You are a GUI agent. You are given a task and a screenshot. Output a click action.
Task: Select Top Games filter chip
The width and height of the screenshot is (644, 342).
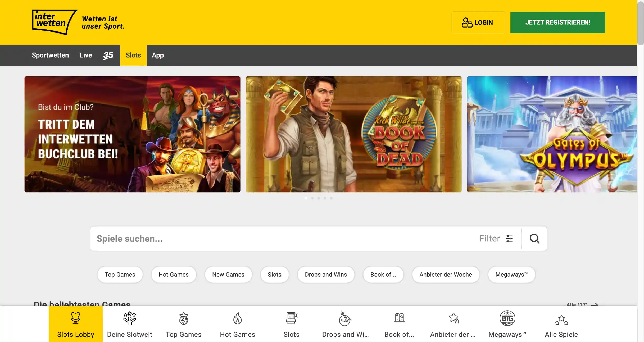point(120,275)
